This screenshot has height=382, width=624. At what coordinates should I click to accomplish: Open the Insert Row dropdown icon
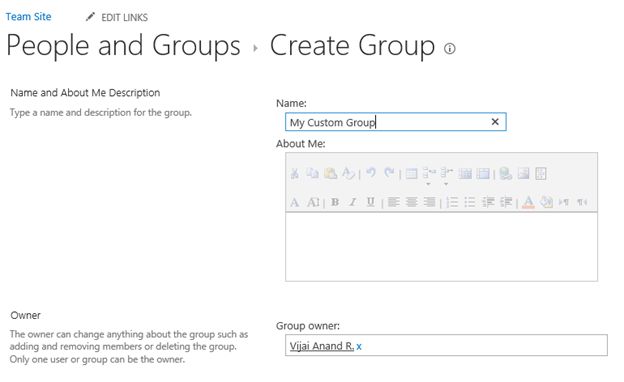[429, 176]
